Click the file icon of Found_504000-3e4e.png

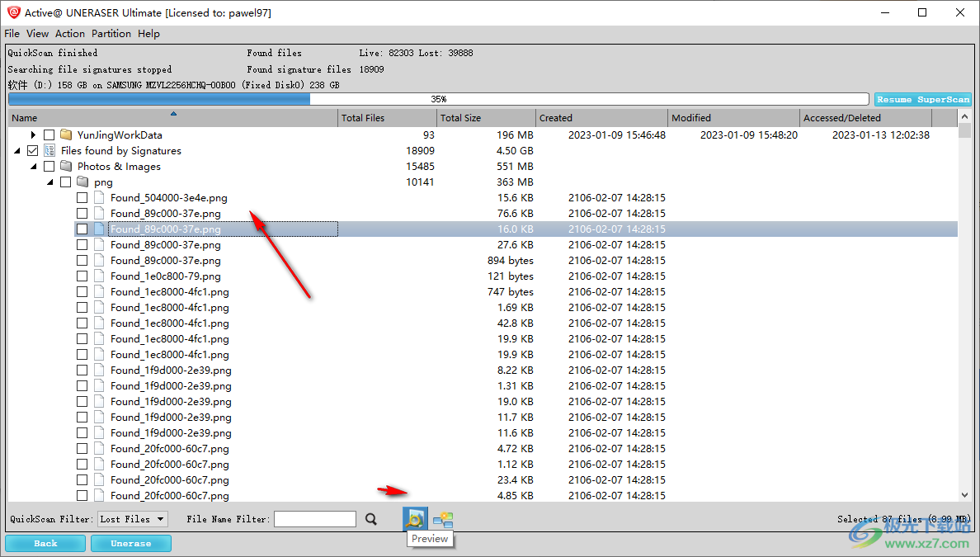pos(99,197)
